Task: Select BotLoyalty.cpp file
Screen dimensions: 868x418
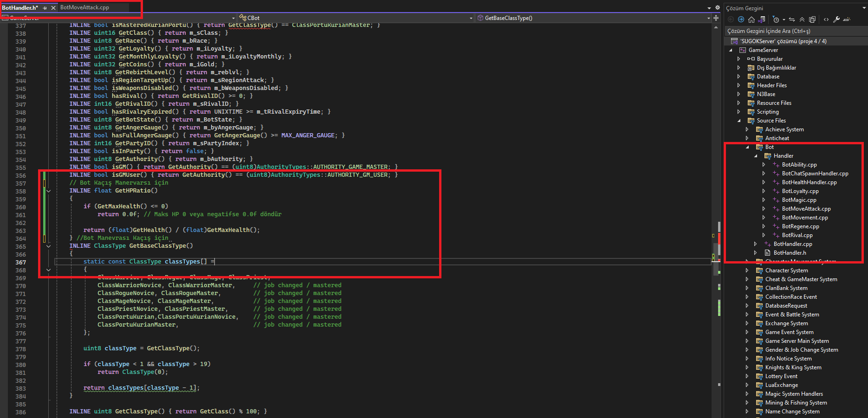Action: pos(800,191)
